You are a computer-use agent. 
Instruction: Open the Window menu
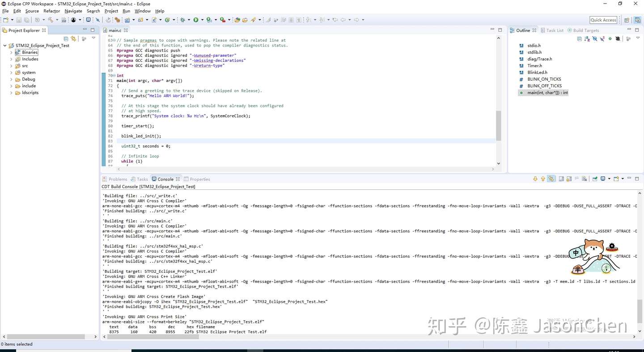pyautogui.click(x=143, y=11)
